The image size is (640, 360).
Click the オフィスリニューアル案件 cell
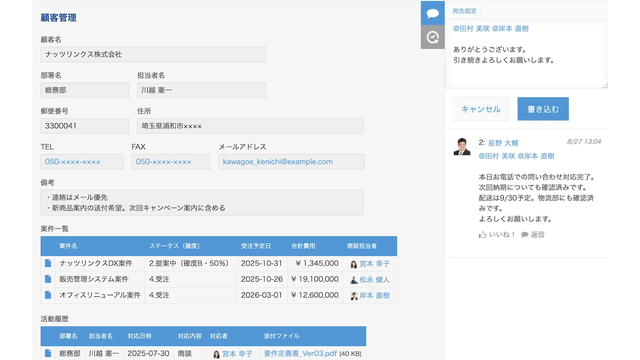[100, 295]
